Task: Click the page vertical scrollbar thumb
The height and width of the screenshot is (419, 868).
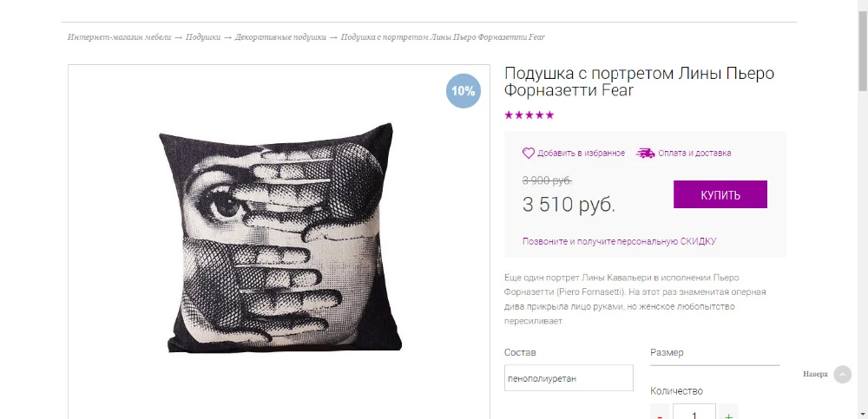Action: [x=863, y=49]
